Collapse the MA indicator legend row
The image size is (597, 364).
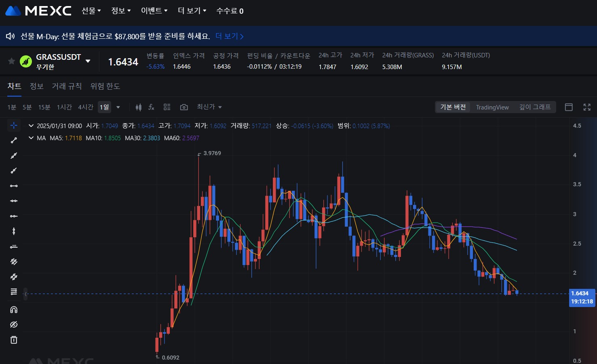click(x=31, y=138)
